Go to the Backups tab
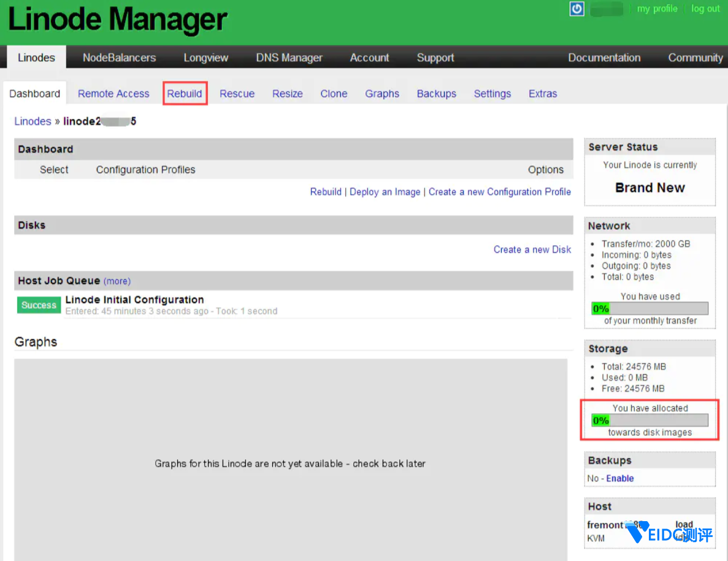The width and height of the screenshot is (728, 561). click(436, 94)
